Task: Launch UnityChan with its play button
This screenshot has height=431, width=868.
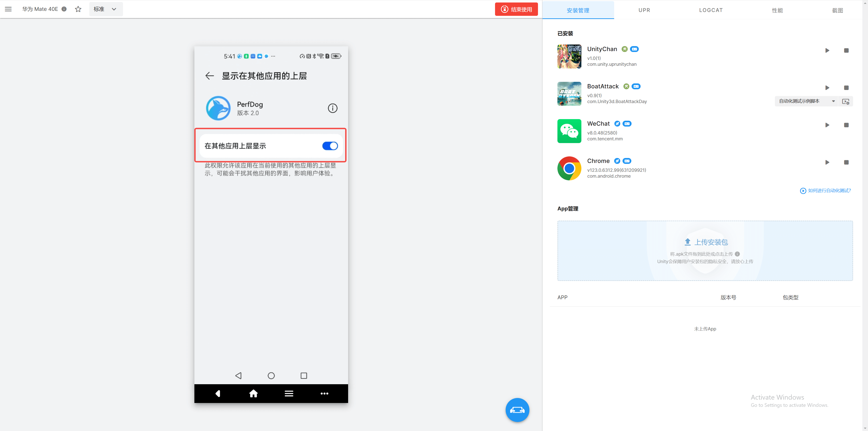Action: pyautogui.click(x=827, y=51)
